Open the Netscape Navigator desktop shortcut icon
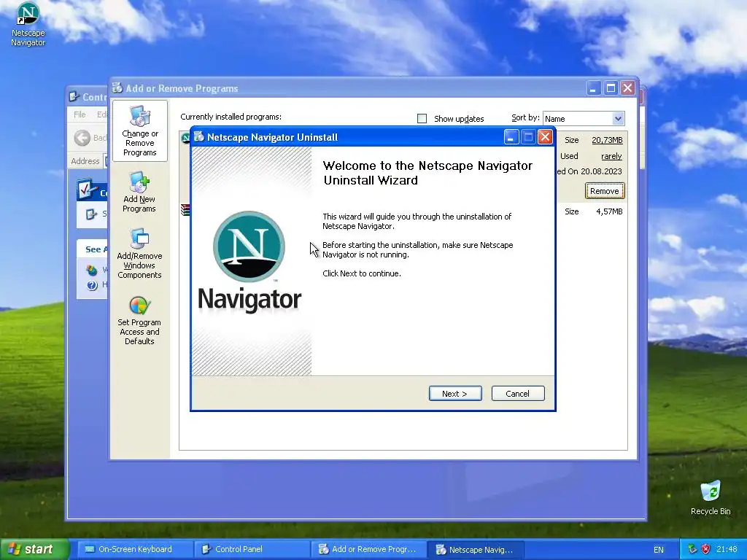This screenshot has height=560, width=747. pyautogui.click(x=28, y=14)
